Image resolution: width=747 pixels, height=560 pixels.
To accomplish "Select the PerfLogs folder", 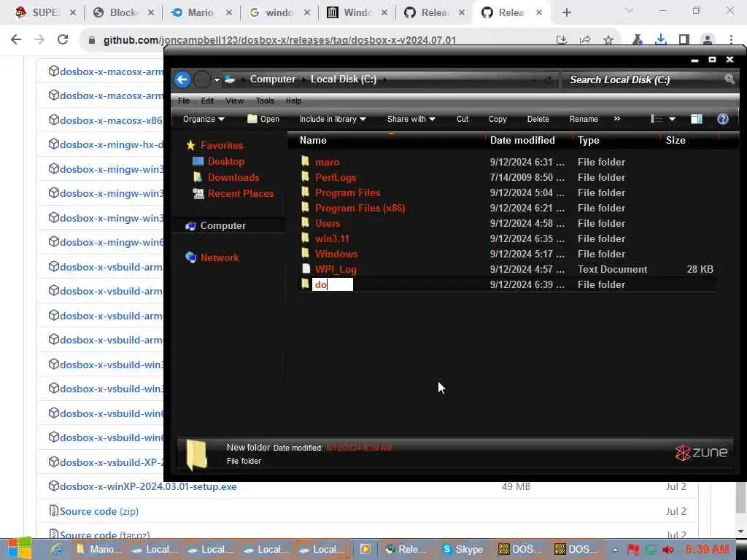I will 336,177.
